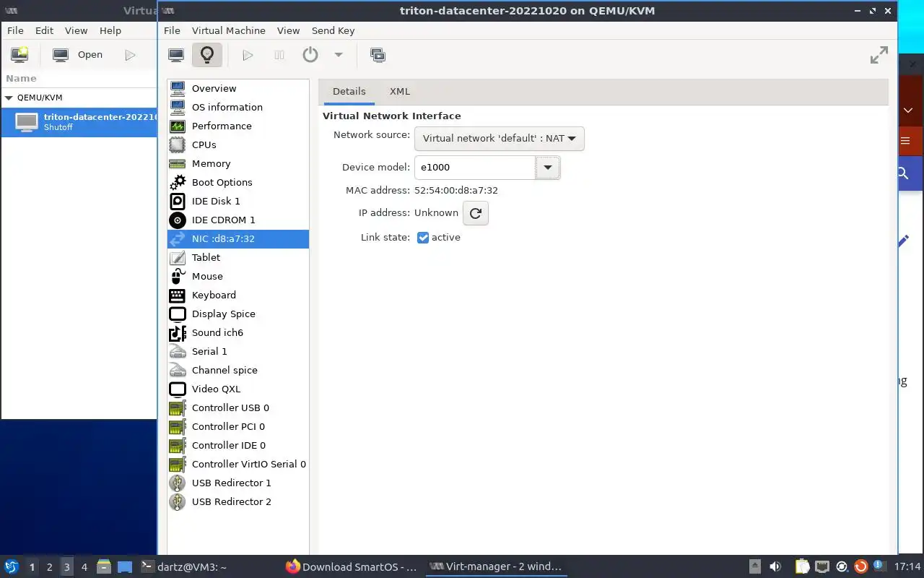Show virtual hardware details lightbulb icon

[207, 55]
